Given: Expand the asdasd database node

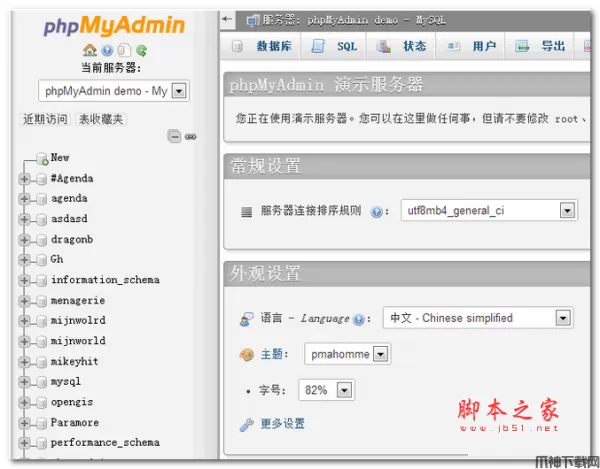Looking at the screenshot, I should coord(24,219).
